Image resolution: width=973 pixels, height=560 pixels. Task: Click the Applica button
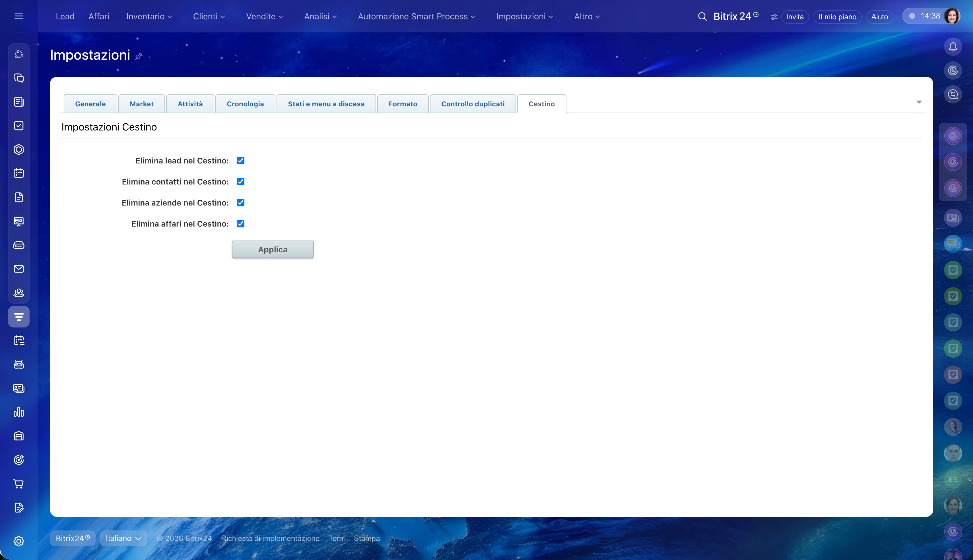click(273, 249)
